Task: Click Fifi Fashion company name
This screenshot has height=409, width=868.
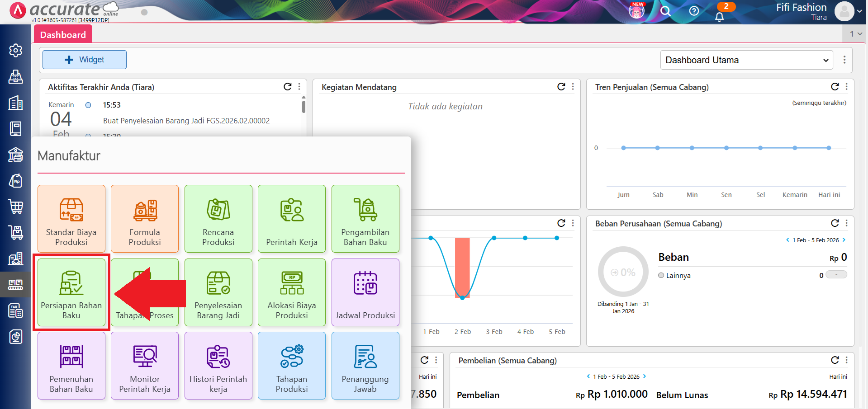Action: (801, 7)
